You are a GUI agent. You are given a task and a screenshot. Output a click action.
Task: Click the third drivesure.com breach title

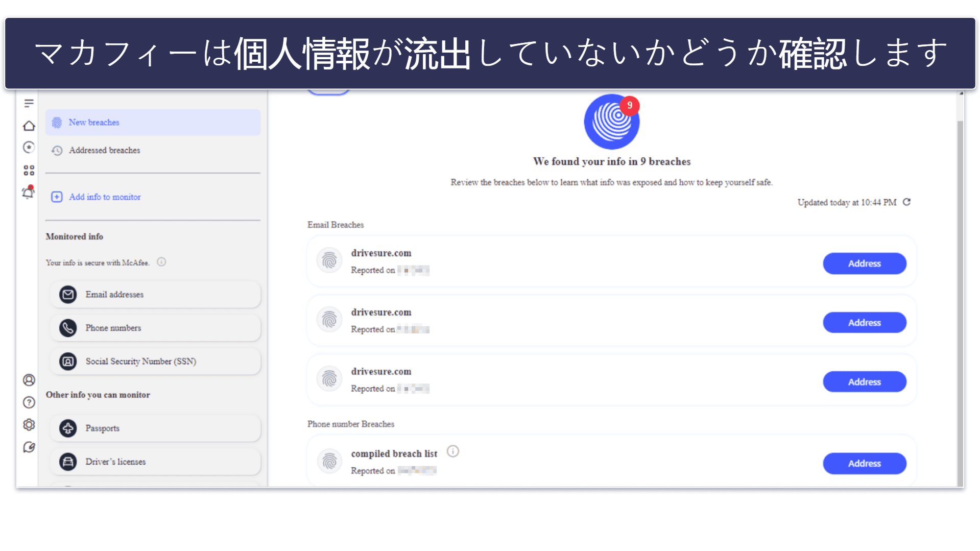(x=381, y=371)
